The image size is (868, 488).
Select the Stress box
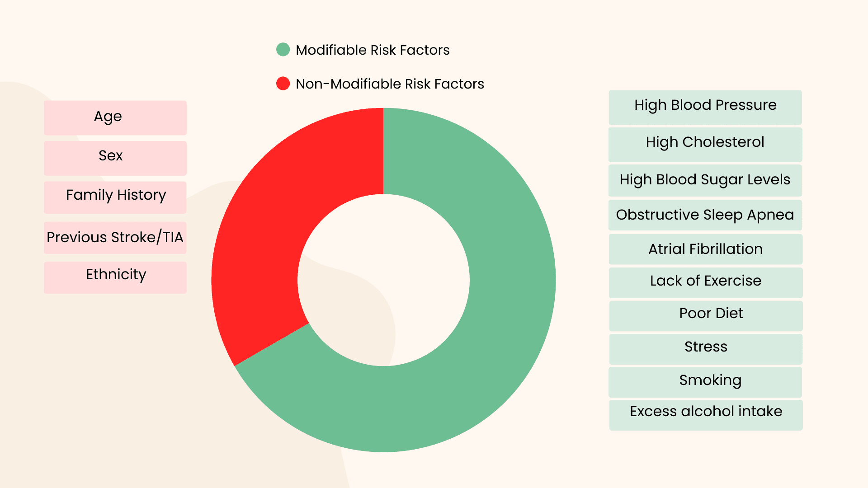click(706, 349)
